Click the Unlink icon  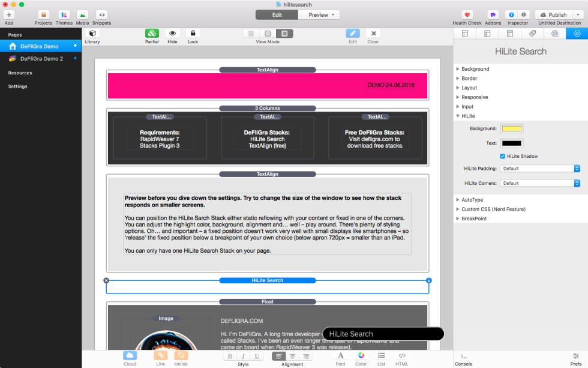[x=181, y=355]
